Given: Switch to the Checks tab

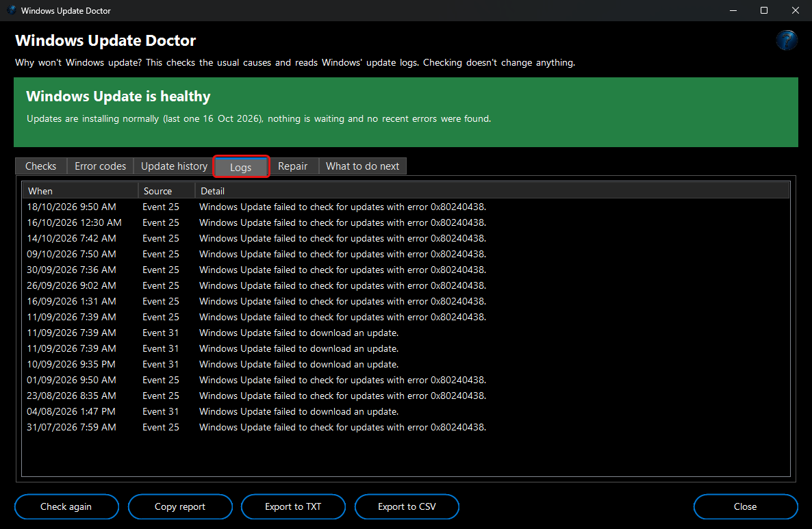Looking at the screenshot, I should [x=41, y=166].
